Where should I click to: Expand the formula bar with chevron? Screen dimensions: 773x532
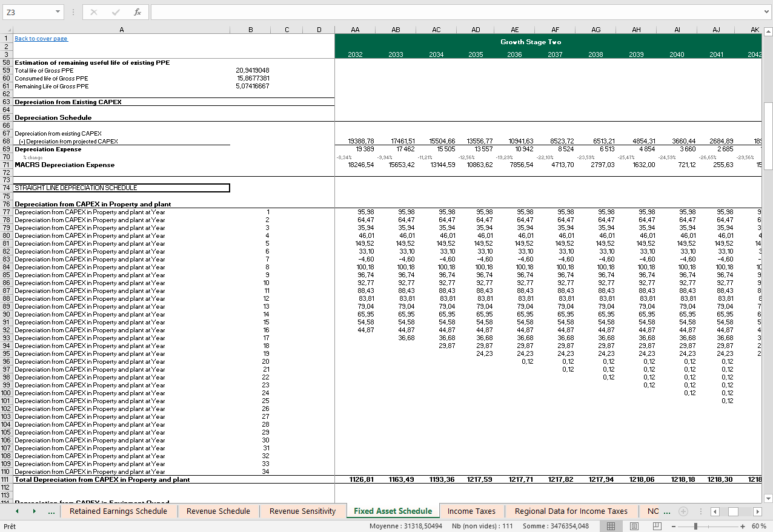pyautogui.click(x=768, y=12)
